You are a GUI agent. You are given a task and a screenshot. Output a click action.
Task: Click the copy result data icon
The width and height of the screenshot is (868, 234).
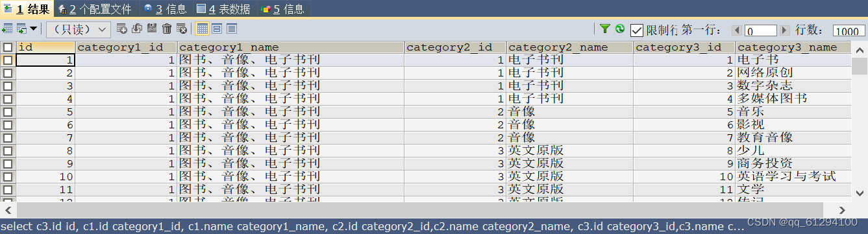21,29
